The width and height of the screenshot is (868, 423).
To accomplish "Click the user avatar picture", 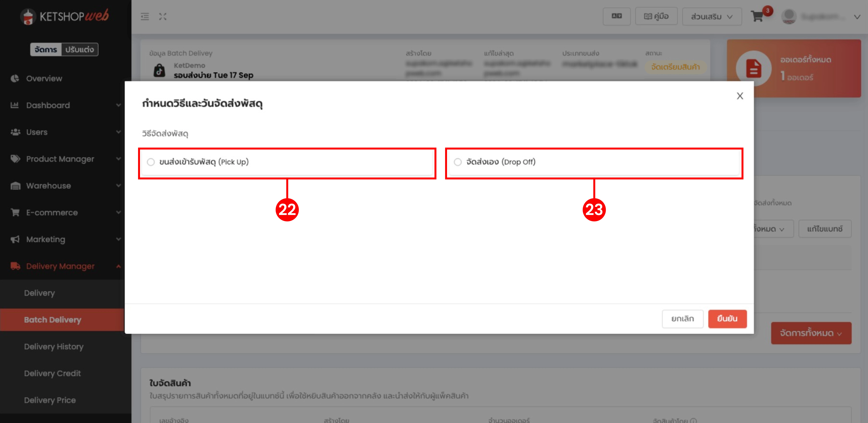I will point(789,17).
